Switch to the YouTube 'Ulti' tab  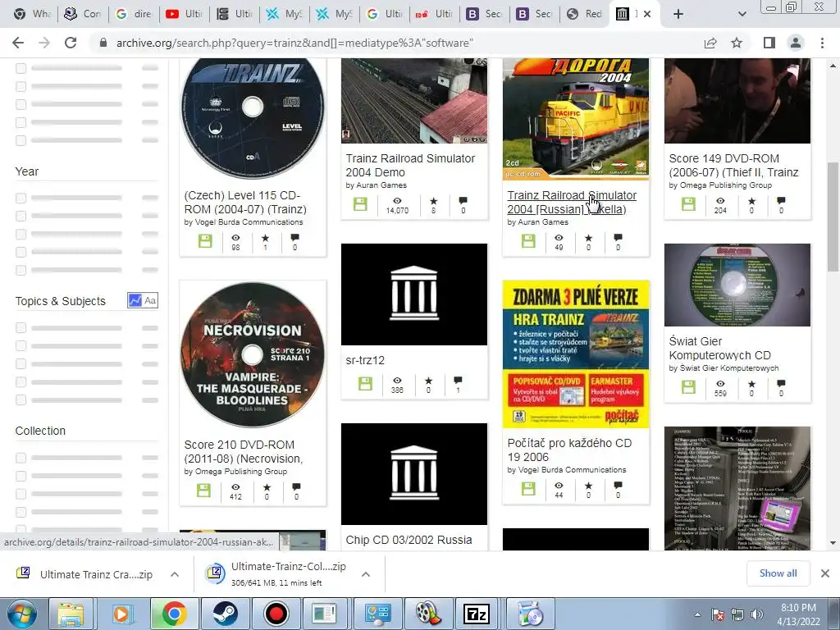(185, 14)
